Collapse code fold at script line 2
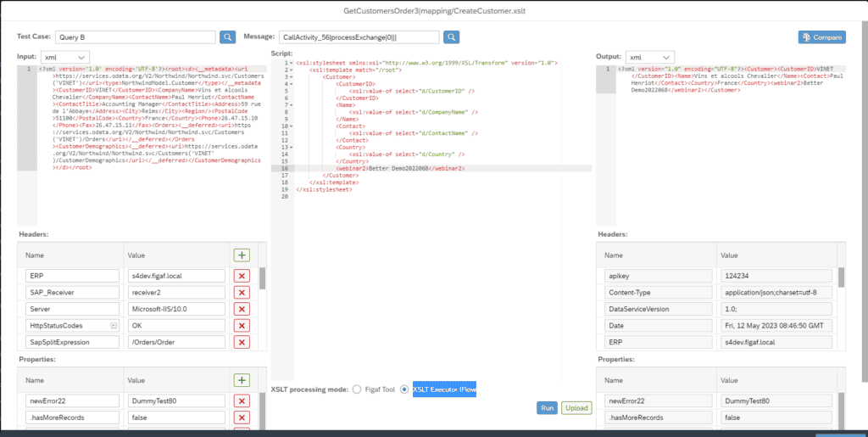 (290, 70)
